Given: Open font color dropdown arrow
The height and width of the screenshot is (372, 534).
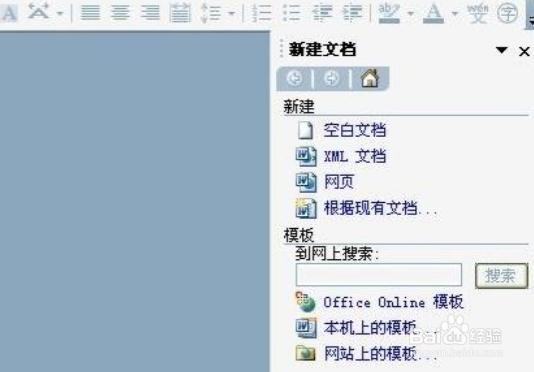Looking at the screenshot, I should (455, 14).
